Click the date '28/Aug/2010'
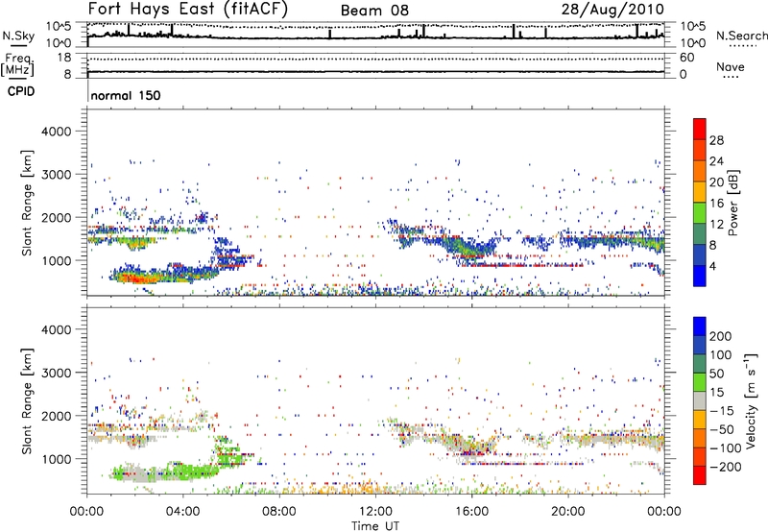The height and width of the screenshot is (532, 768). (x=612, y=9)
